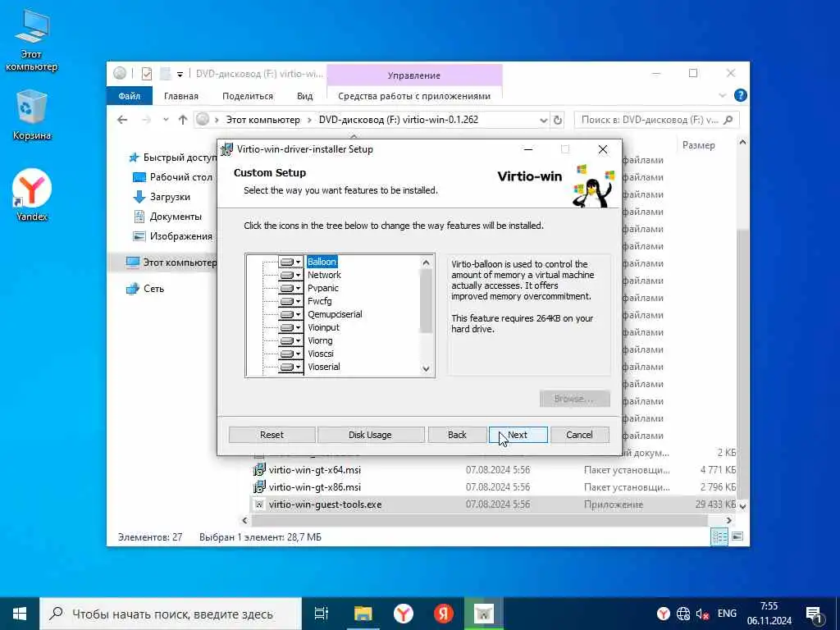Select the Balloon feature in the tree

coord(322,262)
